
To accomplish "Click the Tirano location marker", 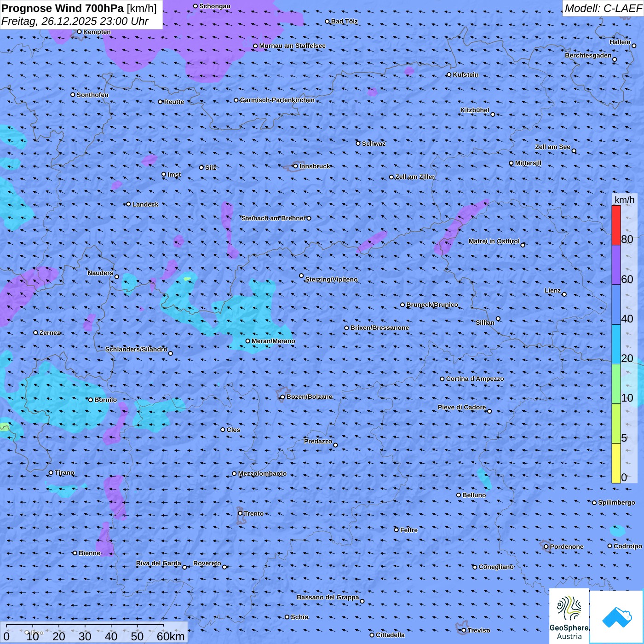I will (51, 472).
